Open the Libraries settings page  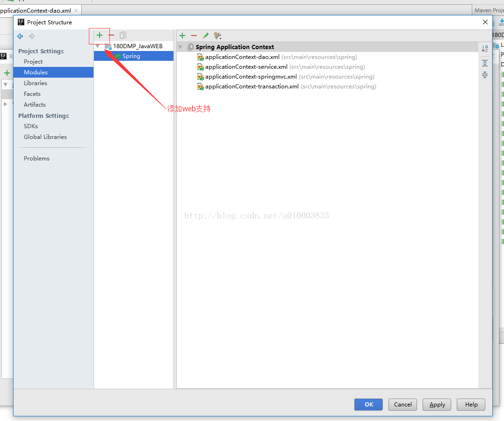36,83
